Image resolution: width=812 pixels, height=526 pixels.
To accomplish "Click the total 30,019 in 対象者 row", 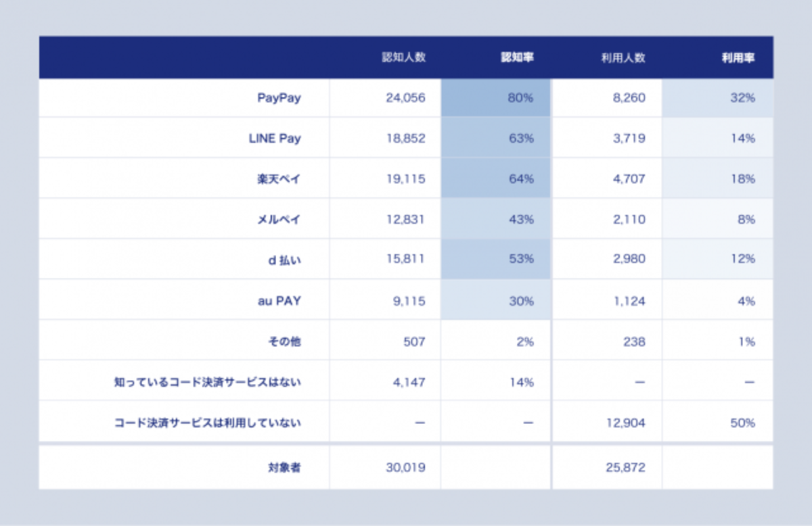I will (405, 467).
